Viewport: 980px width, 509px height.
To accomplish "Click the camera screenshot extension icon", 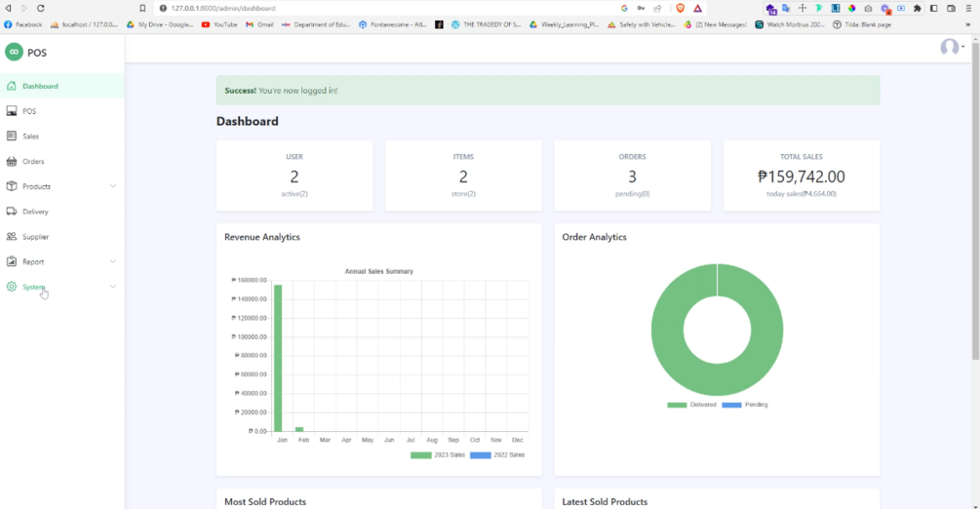I will coord(868,8).
